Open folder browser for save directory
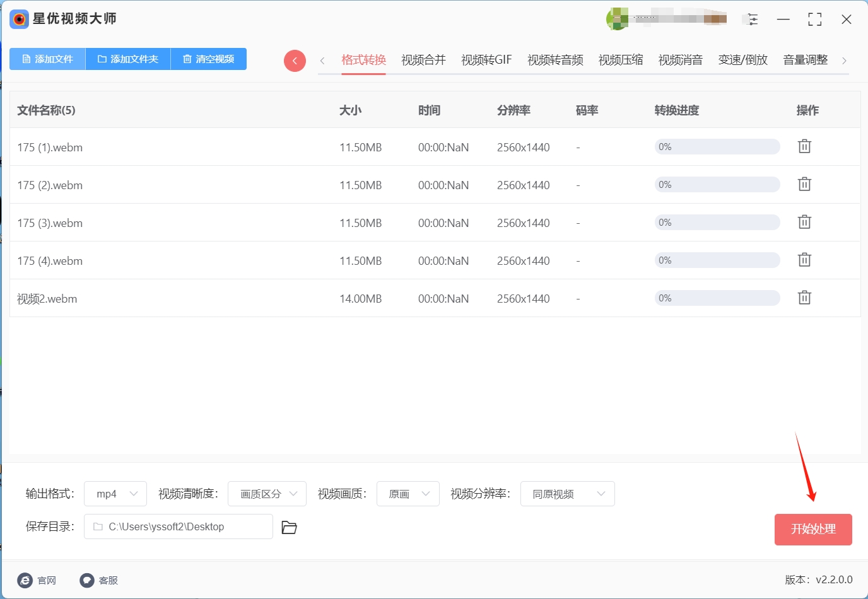 pos(289,527)
